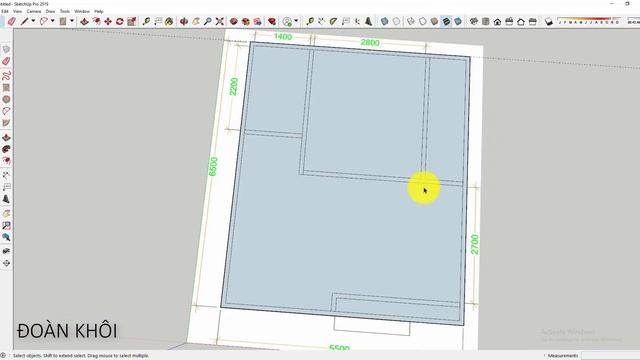Select the Arc tool in top toolbar
Screen dimensions: 640x360
pyautogui.click(x=43, y=21)
